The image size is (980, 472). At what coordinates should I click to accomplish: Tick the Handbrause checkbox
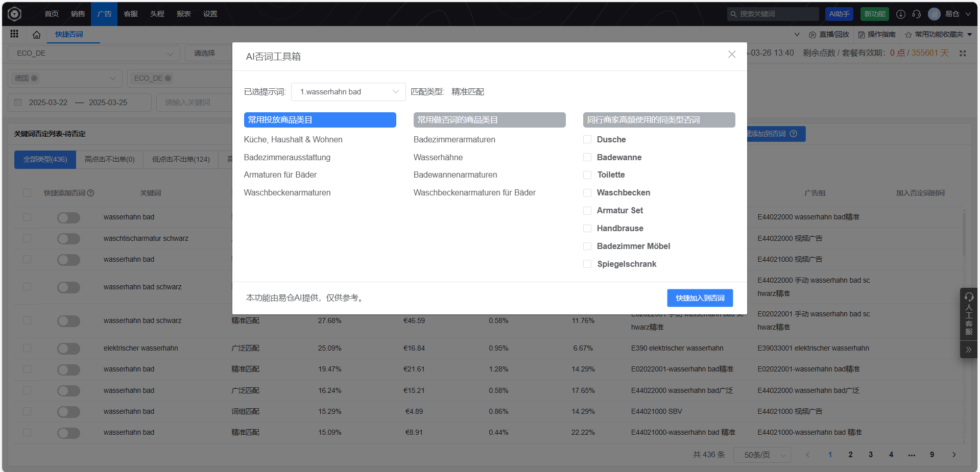(x=587, y=229)
